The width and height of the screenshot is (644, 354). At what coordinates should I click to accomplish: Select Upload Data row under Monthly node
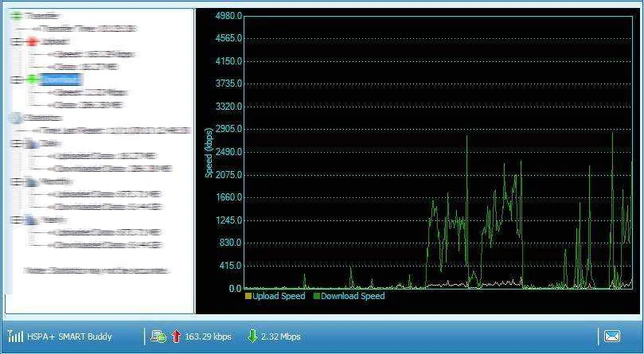[107, 194]
